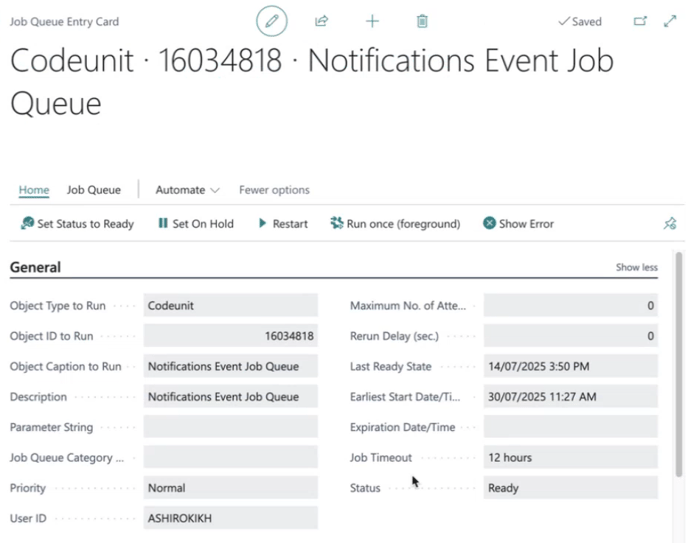Click Show less in General section
The image size is (688, 543).
tap(636, 267)
